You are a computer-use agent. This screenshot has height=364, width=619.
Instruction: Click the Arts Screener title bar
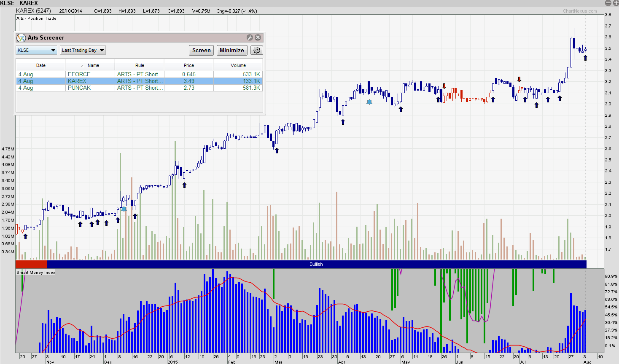pyautogui.click(x=139, y=37)
